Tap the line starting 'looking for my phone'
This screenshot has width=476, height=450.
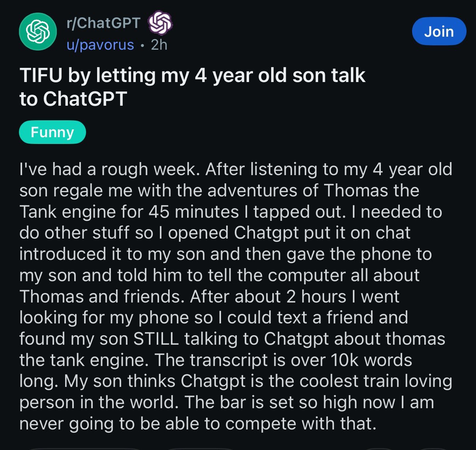214,317
